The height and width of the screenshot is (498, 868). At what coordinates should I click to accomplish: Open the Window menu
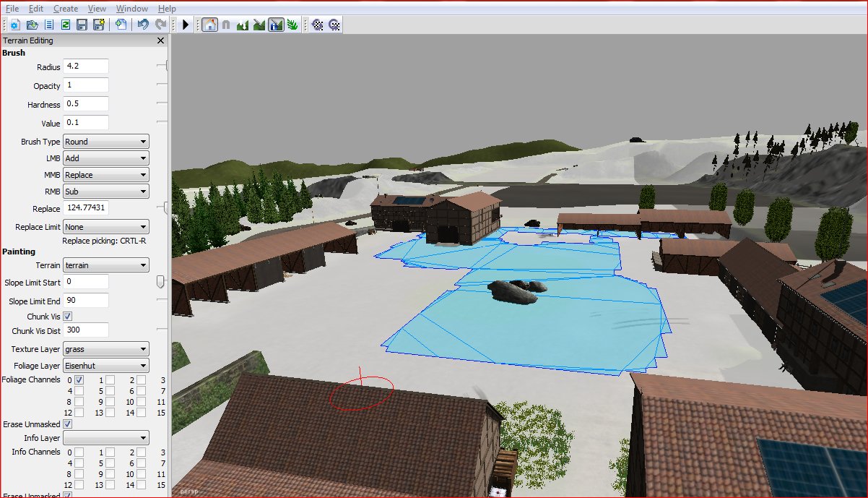point(132,9)
